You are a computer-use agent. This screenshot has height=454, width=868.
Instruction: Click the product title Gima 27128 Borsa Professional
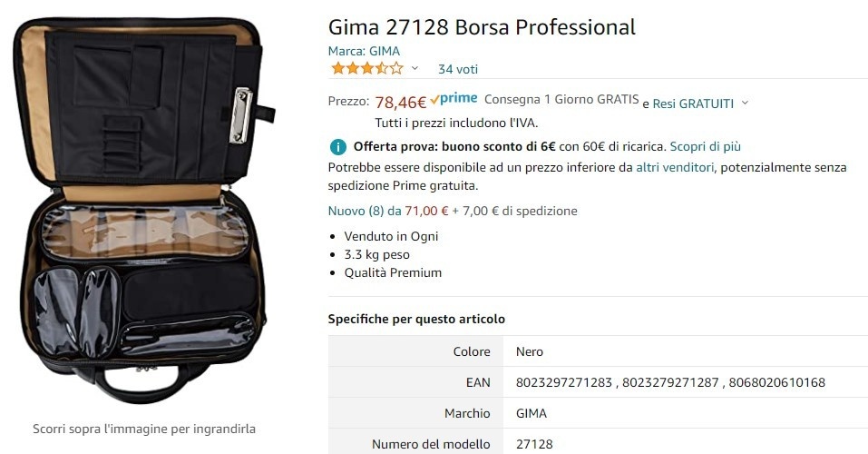(x=482, y=27)
